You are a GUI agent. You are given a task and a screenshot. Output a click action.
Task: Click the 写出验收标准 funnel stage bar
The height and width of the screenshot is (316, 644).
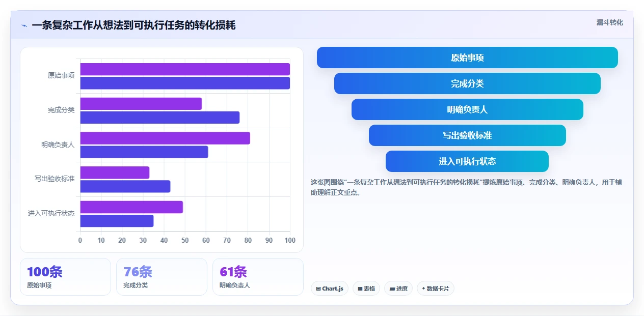pyautogui.click(x=467, y=135)
